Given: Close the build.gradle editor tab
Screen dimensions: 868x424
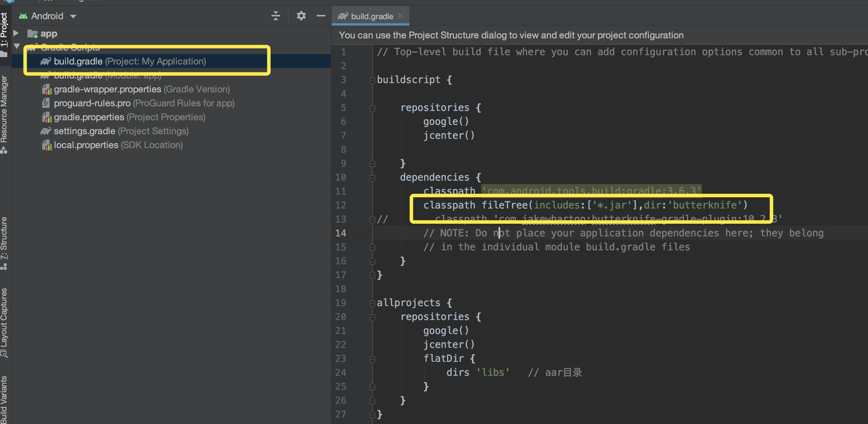Looking at the screenshot, I should [400, 16].
